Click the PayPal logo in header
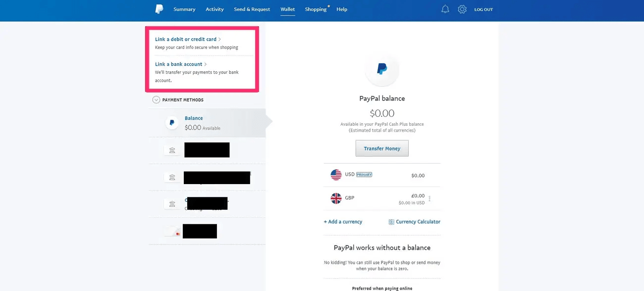This screenshot has width=644, height=291. tap(159, 9)
